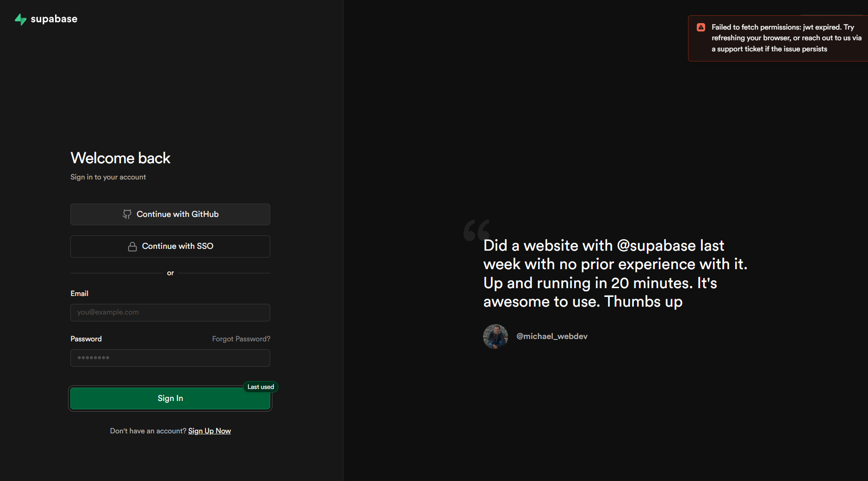Continue with SSO sign-in
868x481 pixels.
170,247
